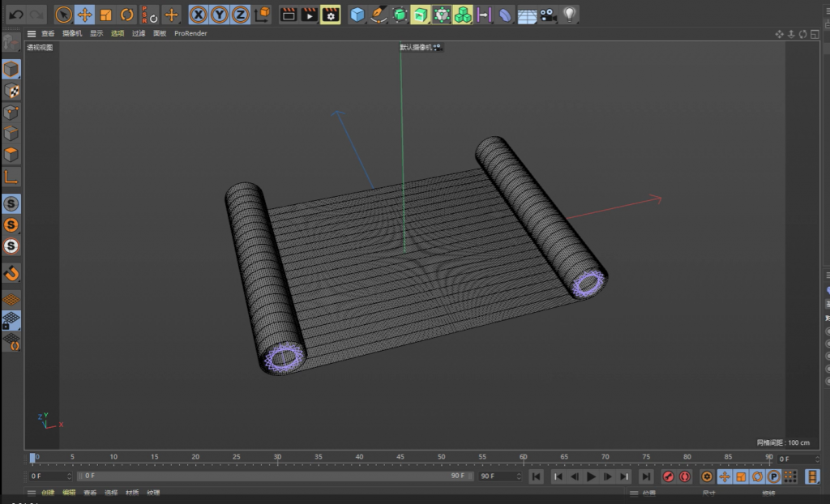
Task: Open the 查看 viewport menu
Action: point(48,33)
